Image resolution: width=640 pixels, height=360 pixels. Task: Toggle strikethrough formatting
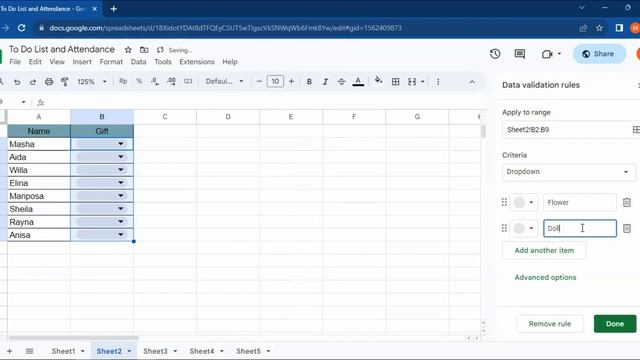pyautogui.click(x=342, y=82)
